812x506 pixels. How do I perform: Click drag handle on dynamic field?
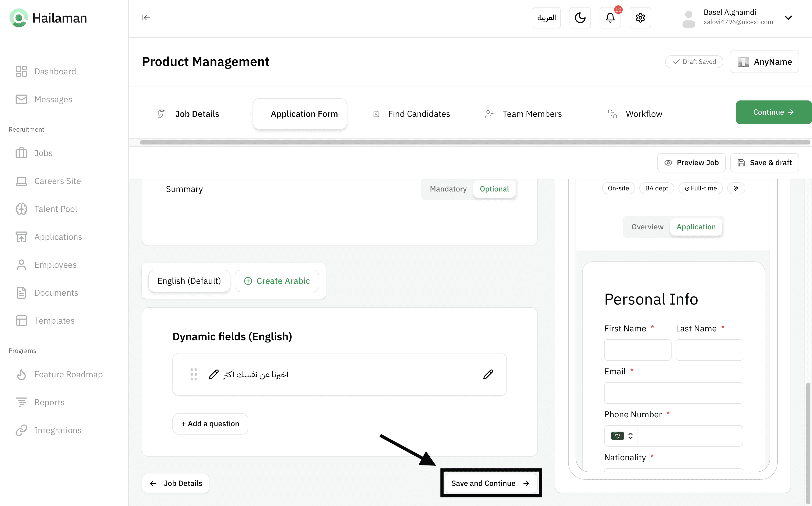[x=194, y=374]
